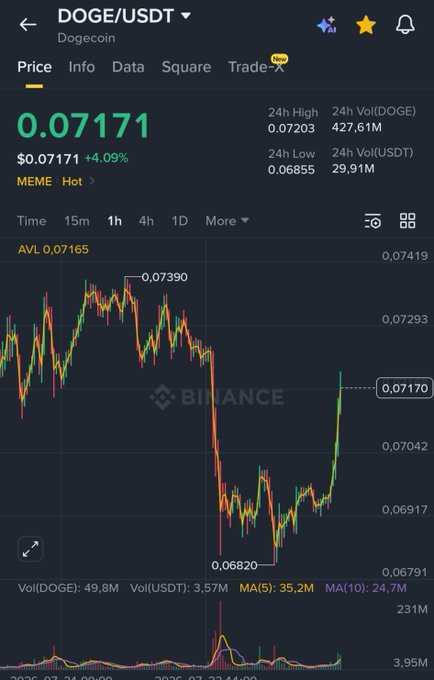Click the 24h High value 0.07203

[291, 128]
